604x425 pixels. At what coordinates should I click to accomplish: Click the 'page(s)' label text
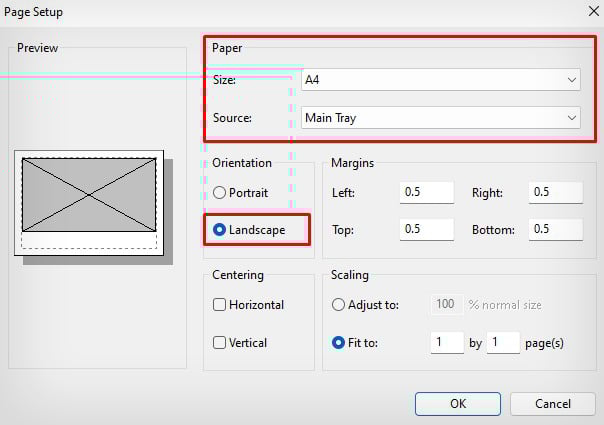click(544, 343)
